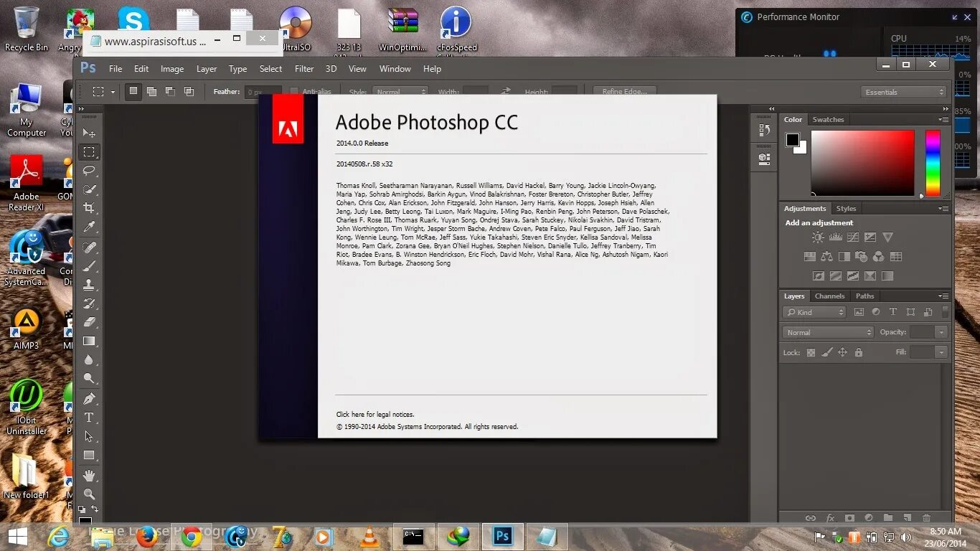Select the Eyedropper tool
The height and width of the screenshot is (551, 980).
click(x=89, y=227)
